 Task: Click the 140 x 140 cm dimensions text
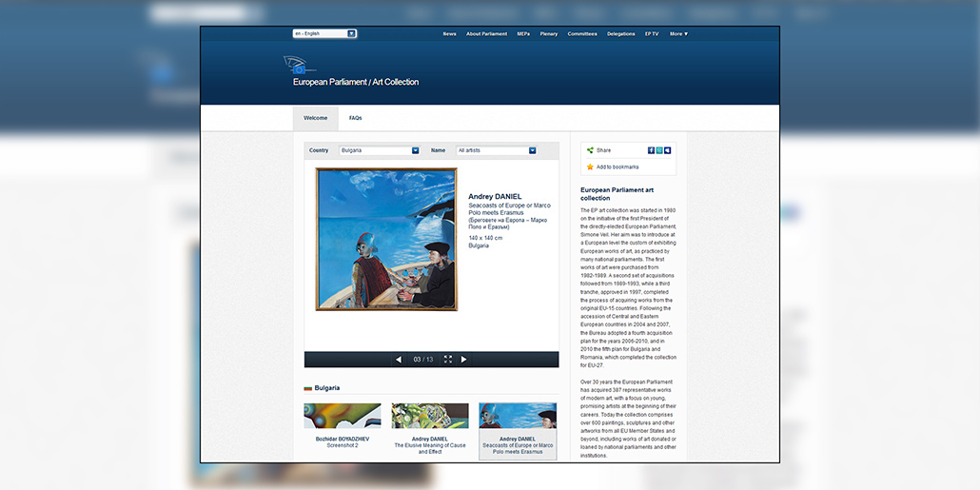point(485,238)
